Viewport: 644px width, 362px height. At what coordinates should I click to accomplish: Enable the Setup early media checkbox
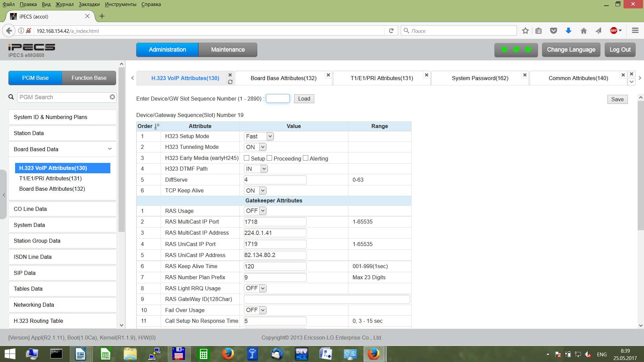tap(247, 158)
